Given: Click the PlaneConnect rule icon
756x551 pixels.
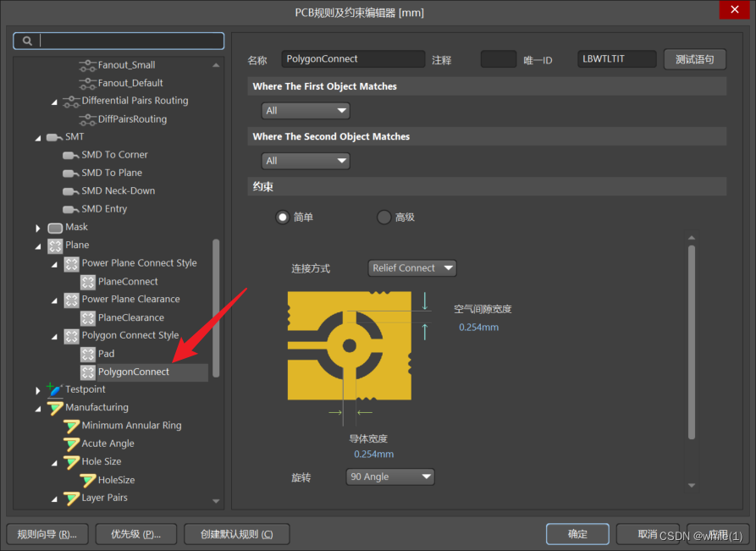Looking at the screenshot, I should (88, 282).
